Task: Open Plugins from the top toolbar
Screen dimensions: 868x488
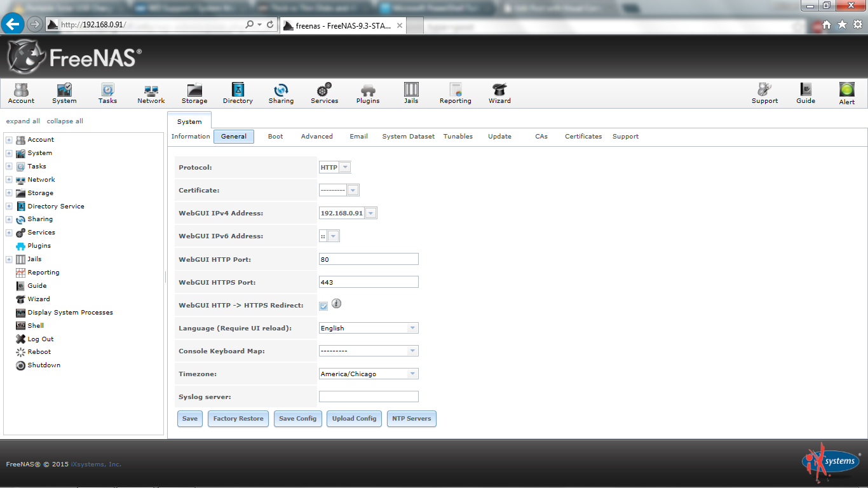Action: [x=368, y=93]
